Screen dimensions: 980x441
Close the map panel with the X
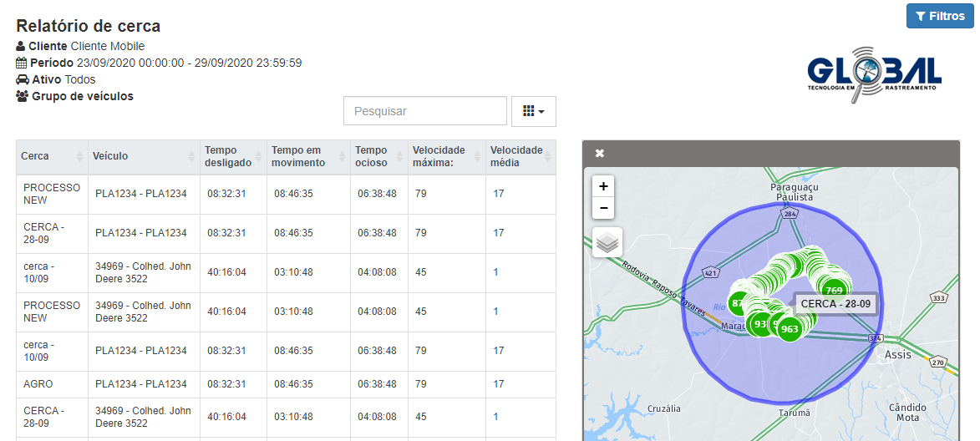pyautogui.click(x=599, y=154)
